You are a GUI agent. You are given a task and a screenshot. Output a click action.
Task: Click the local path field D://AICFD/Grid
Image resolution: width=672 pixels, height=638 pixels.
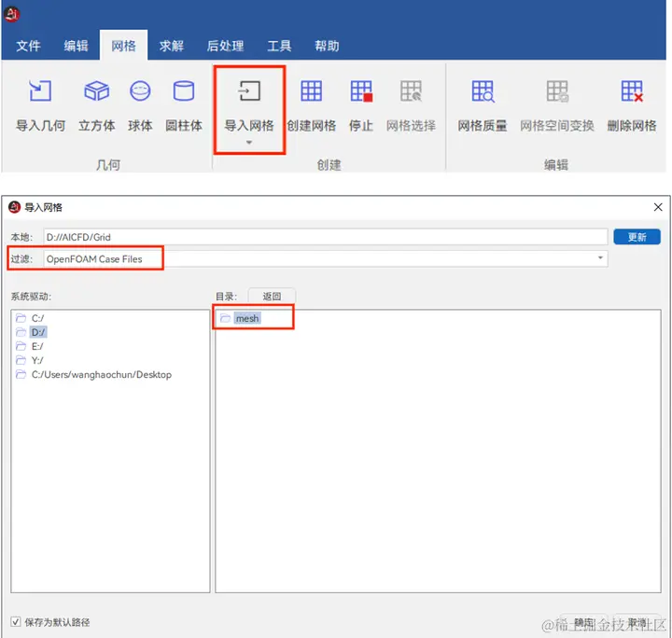pyautogui.click(x=326, y=237)
